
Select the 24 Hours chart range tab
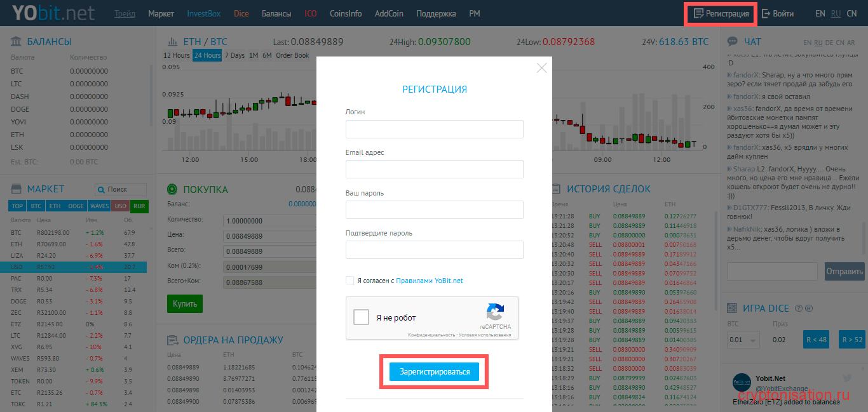coord(207,55)
